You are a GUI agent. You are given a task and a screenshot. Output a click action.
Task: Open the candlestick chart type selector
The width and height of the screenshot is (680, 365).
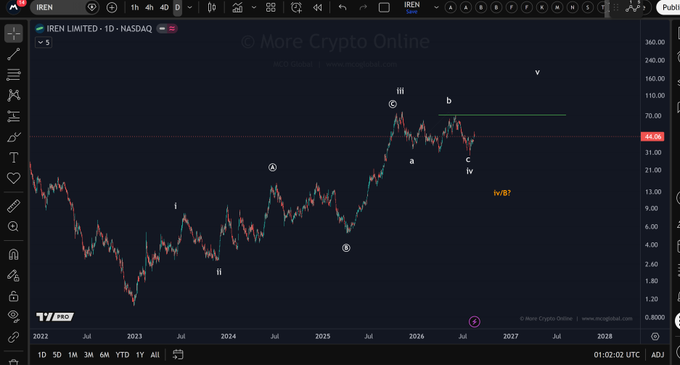pos(212,7)
